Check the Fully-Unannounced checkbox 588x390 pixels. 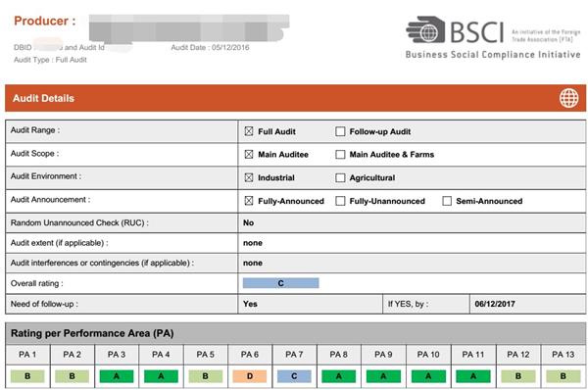coord(340,201)
